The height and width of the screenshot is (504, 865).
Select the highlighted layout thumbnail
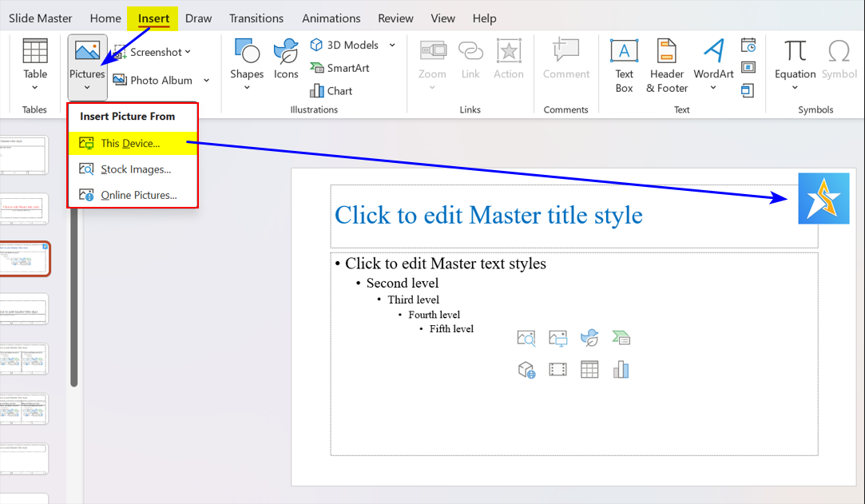pos(24,259)
